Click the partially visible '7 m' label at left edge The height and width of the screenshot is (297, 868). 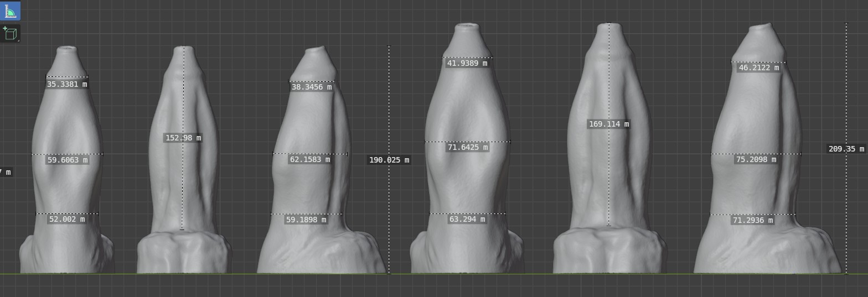[6, 173]
